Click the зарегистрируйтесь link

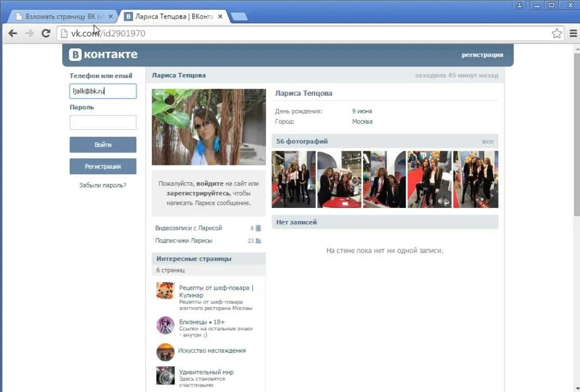tap(198, 193)
